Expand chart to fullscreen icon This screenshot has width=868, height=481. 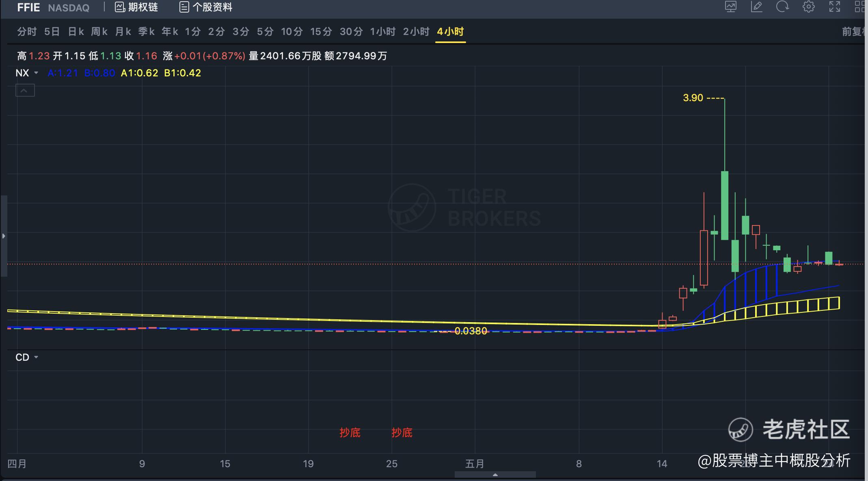pyautogui.click(x=835, y=7)
